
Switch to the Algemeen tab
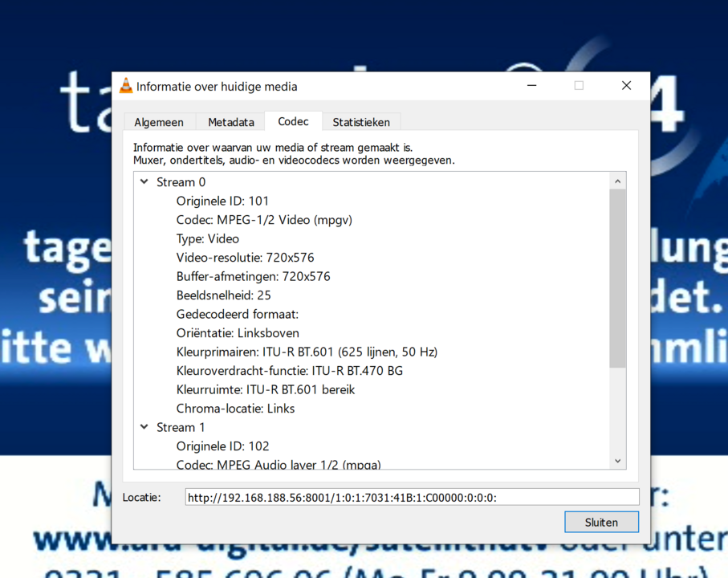159,122
